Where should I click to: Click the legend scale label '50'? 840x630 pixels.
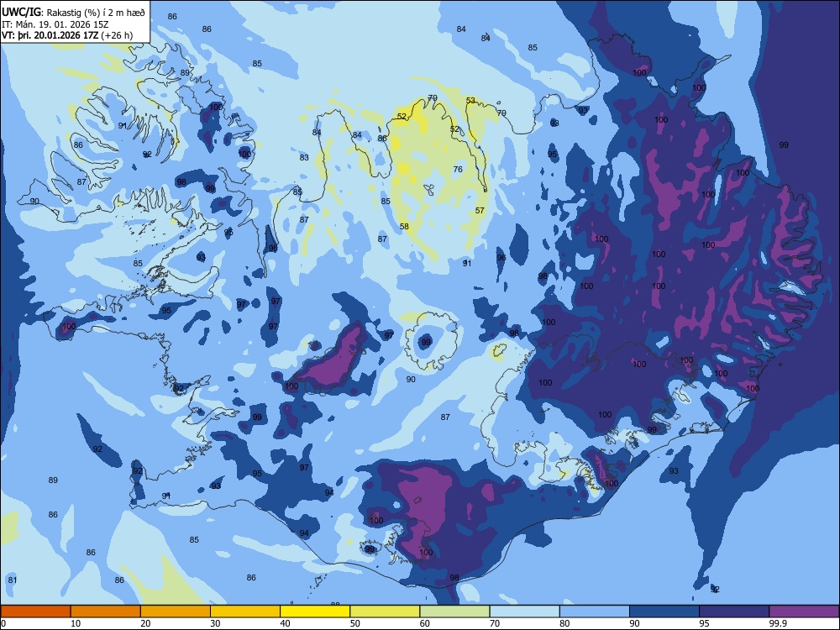point(355,623)
